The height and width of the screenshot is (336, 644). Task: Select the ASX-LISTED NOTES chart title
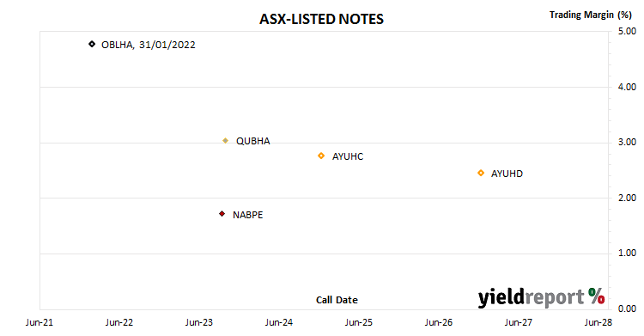[322, 19]
